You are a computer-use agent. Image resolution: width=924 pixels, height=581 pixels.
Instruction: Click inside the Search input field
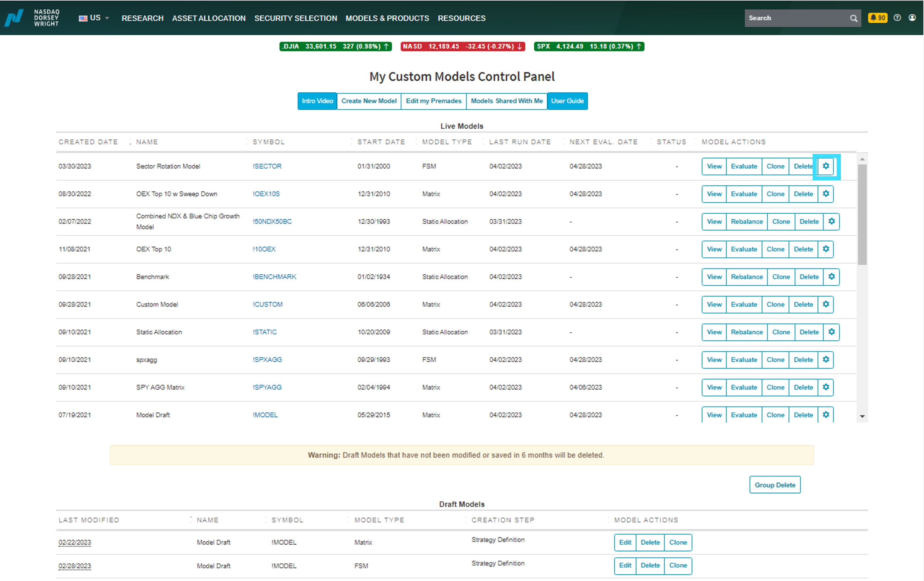point(796,18)
